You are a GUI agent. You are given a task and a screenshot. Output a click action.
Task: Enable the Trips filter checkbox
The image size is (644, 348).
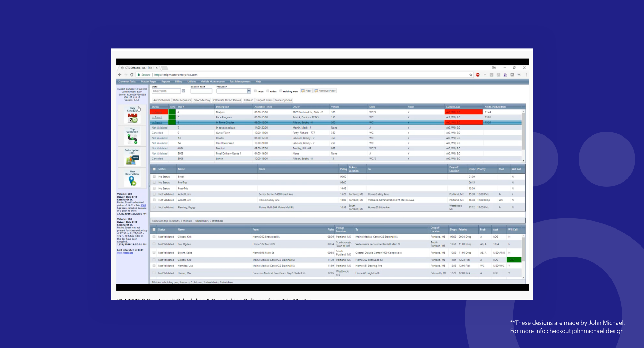point(255,91)
